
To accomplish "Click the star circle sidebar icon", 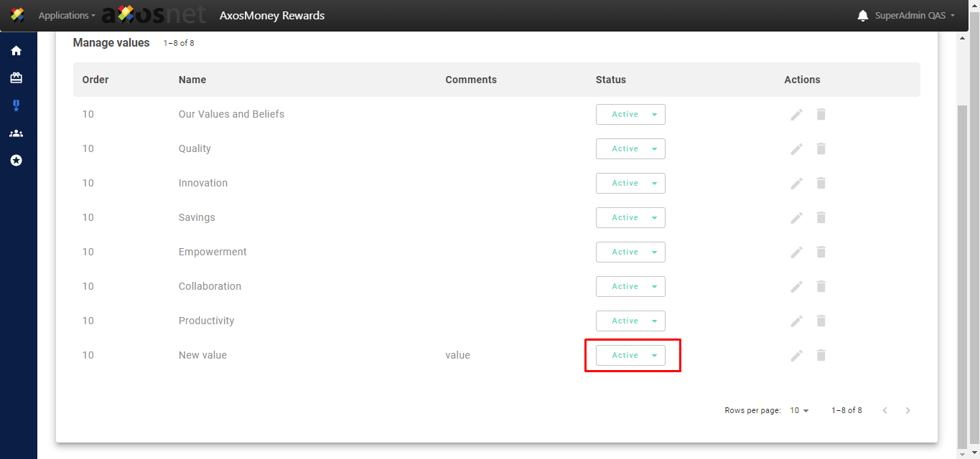I will tap(16, 161).
